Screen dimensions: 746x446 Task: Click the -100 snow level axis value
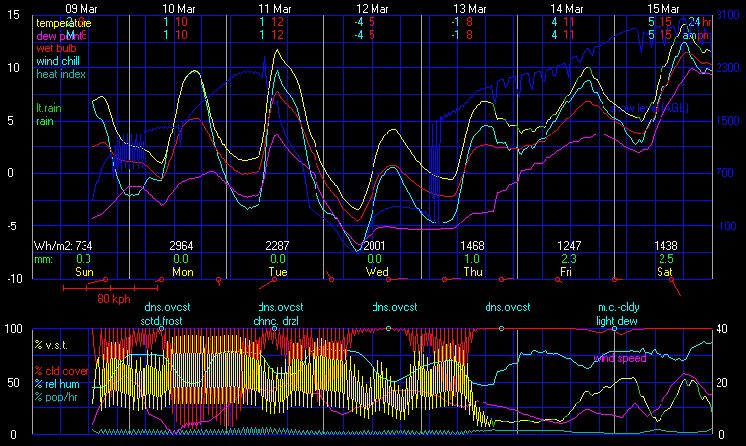[726, 226]
